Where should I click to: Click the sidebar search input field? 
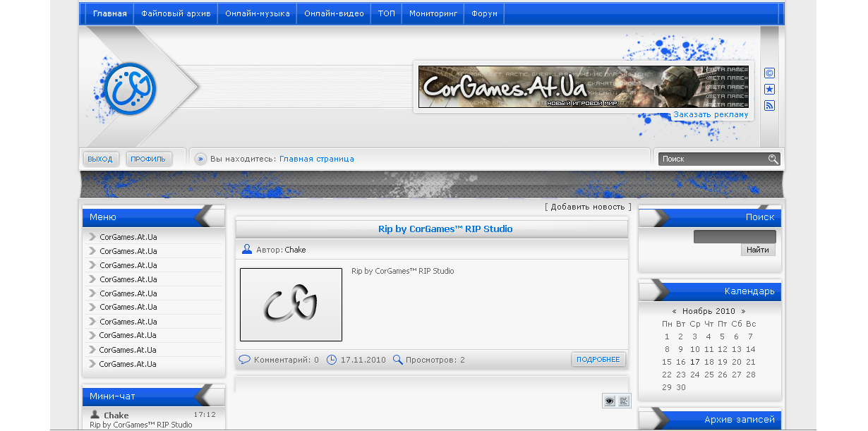tap(734, 237)
